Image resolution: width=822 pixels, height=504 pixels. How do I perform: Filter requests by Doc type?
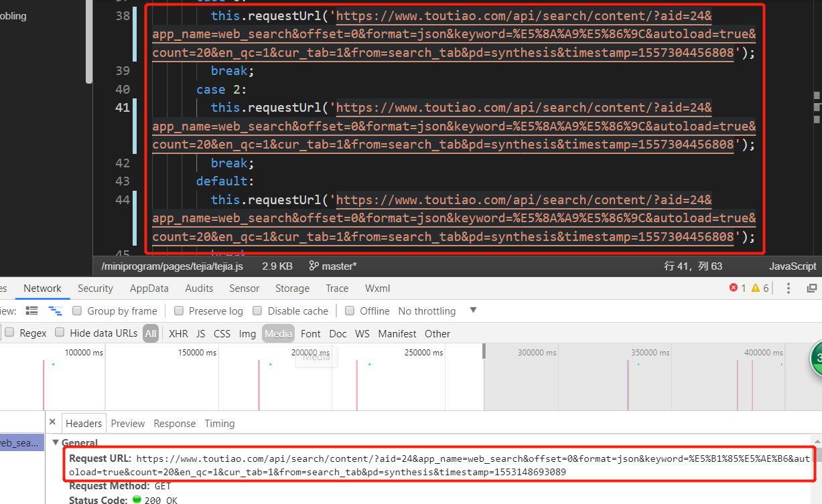pos(338,333)
